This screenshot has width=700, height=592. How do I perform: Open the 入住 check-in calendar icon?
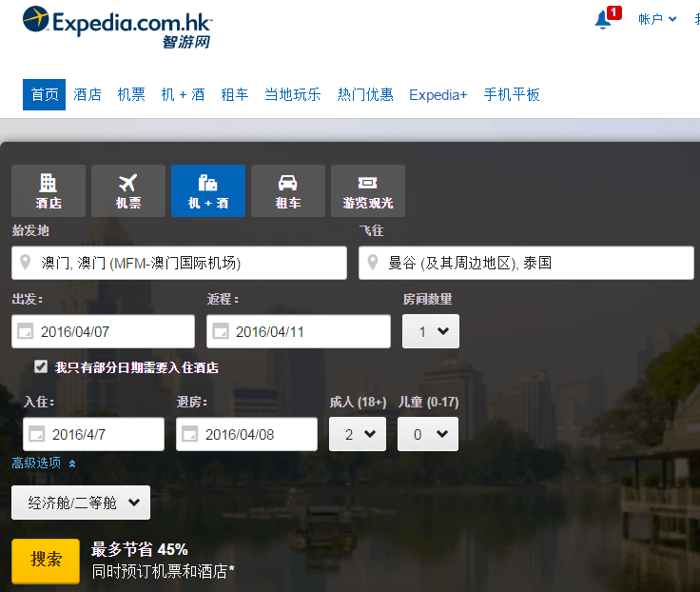[x=36, y=434]
